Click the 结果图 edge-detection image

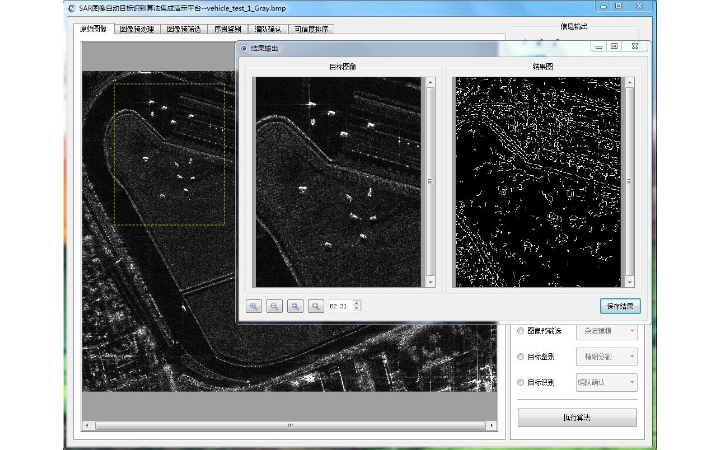(x=538, y=182)
